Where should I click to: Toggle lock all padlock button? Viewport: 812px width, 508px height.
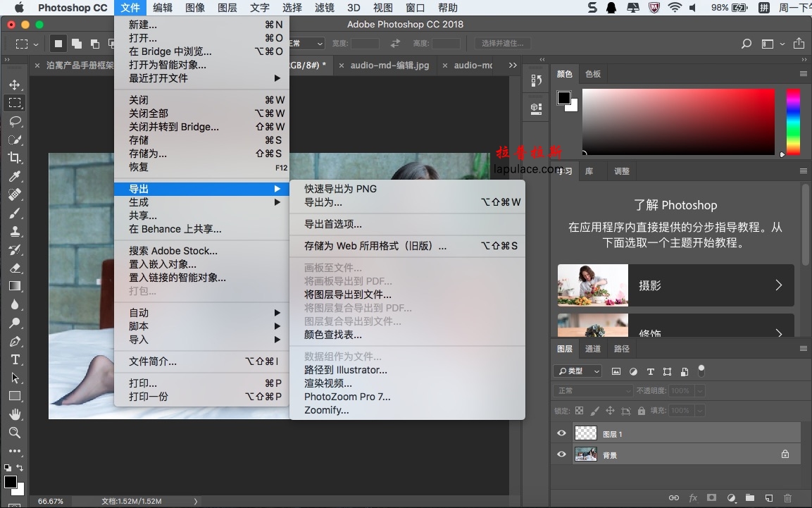[x=642, y=411]
